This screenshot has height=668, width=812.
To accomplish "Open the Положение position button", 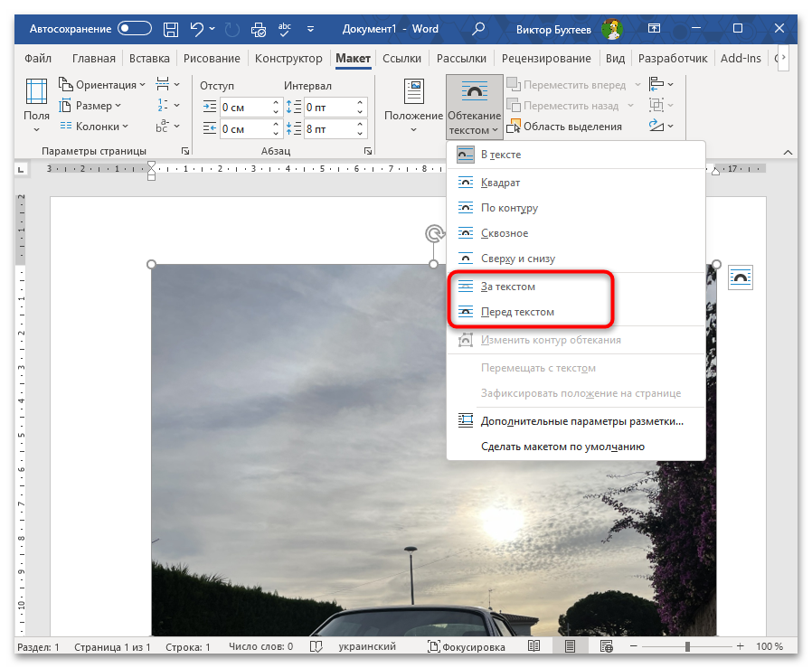I will [x=413, y=107].
